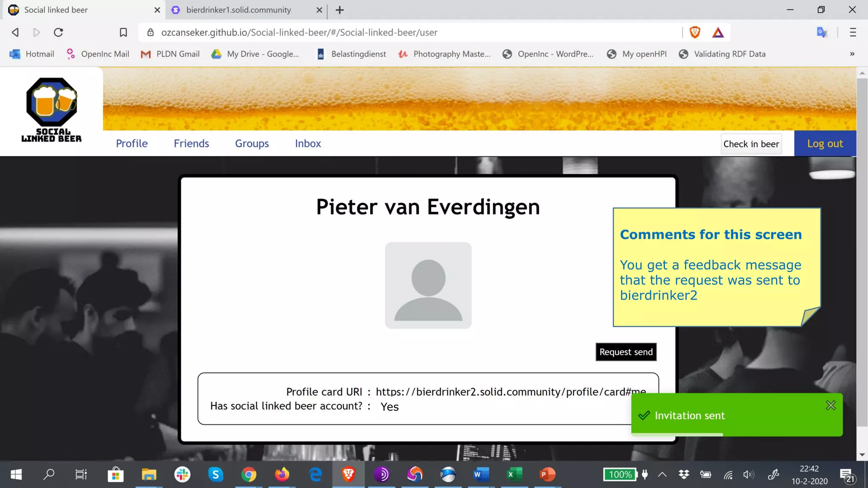This screenshot has width=868, height=488.
Task: Click the Log out button
Action: 825,144
